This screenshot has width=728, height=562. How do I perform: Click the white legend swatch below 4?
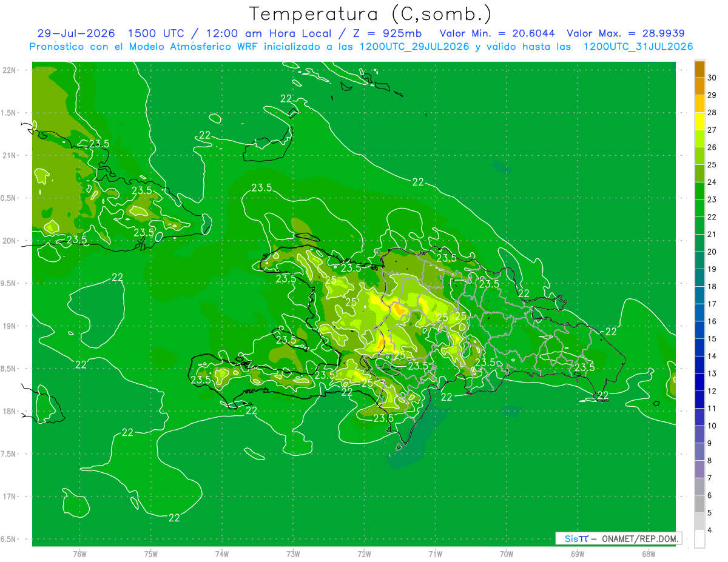(x=699, y=539)
